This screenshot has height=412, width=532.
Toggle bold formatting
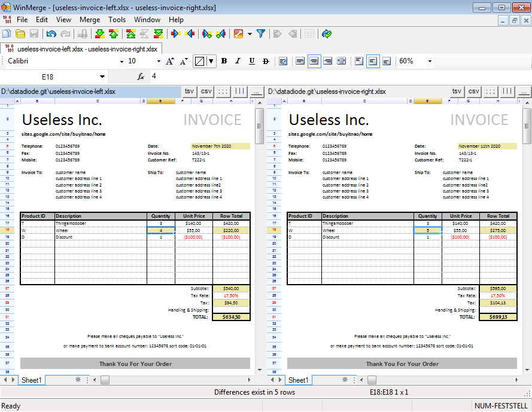[224, 61]
